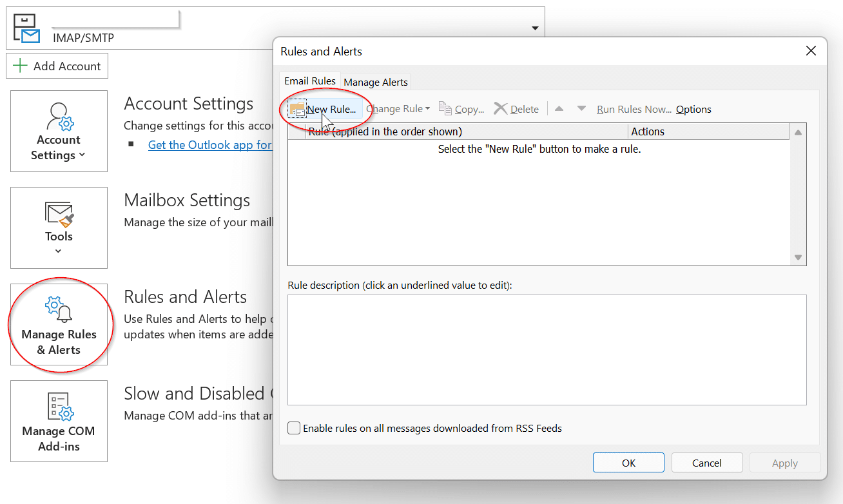The height and width of the screenshot is (504, 843).
Task: Open the IMAP/SMTP account selector dropdown
Action: click(x=534, y=28)
